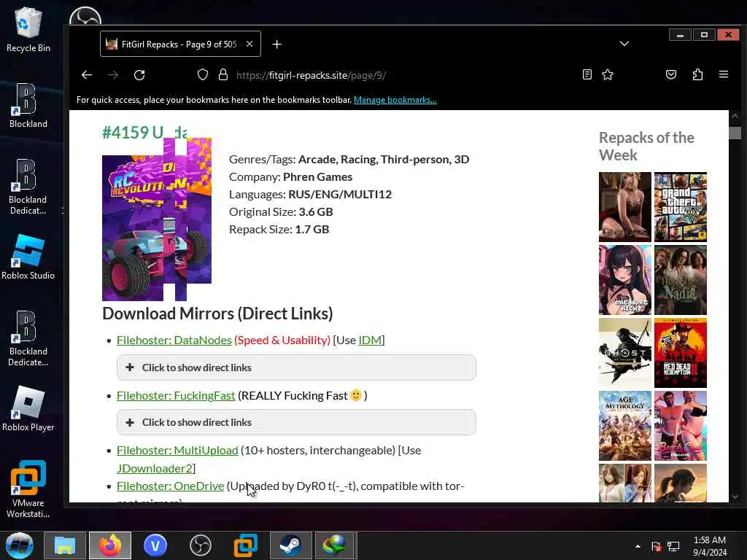The width and height of the screenshot is (747, 560).
Task: Close the FitGirl Repacks tab
Action: click(249, 44)
